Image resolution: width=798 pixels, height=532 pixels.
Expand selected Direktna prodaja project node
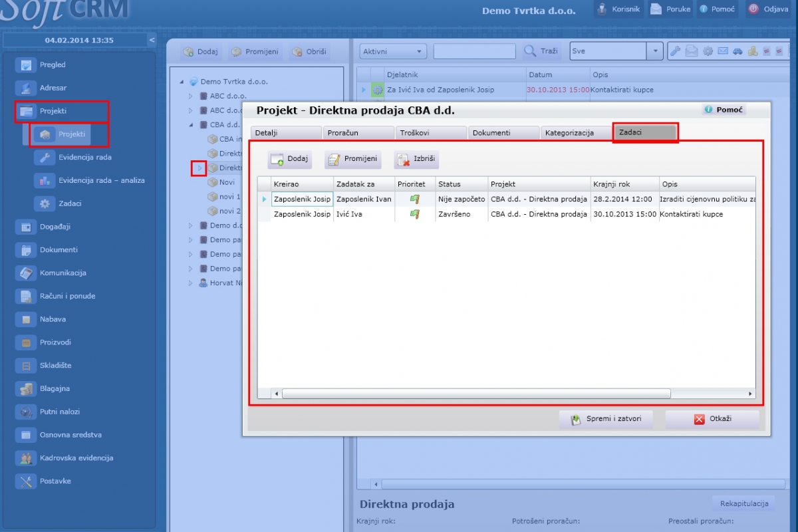pos(199,168)
